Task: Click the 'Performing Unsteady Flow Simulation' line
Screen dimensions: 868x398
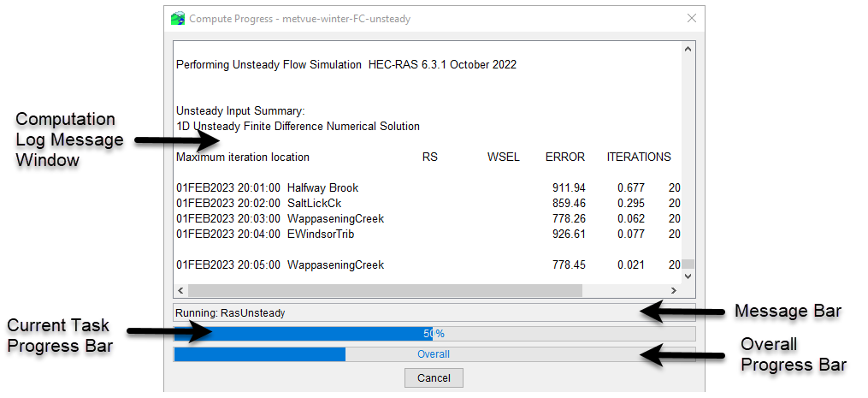Action: pyautogui.click(x=345, y=64)
